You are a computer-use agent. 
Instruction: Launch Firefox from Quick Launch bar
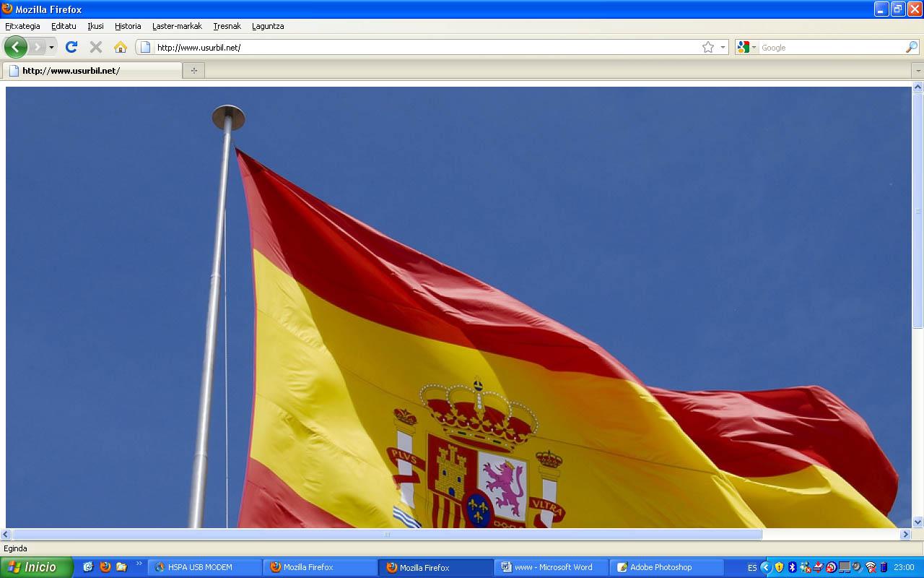click(105, 567)
